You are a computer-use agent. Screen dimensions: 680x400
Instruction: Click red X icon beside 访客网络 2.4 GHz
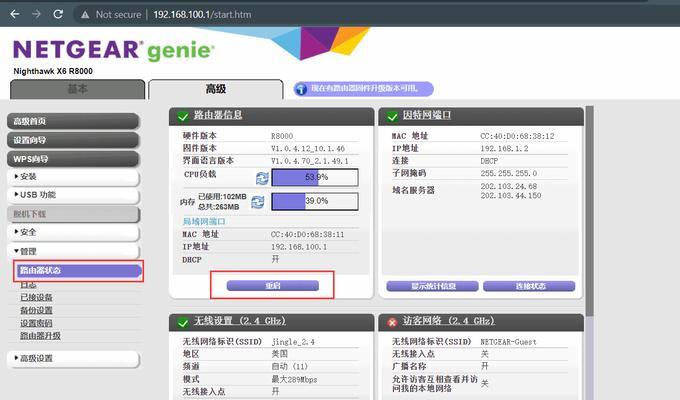392,323
